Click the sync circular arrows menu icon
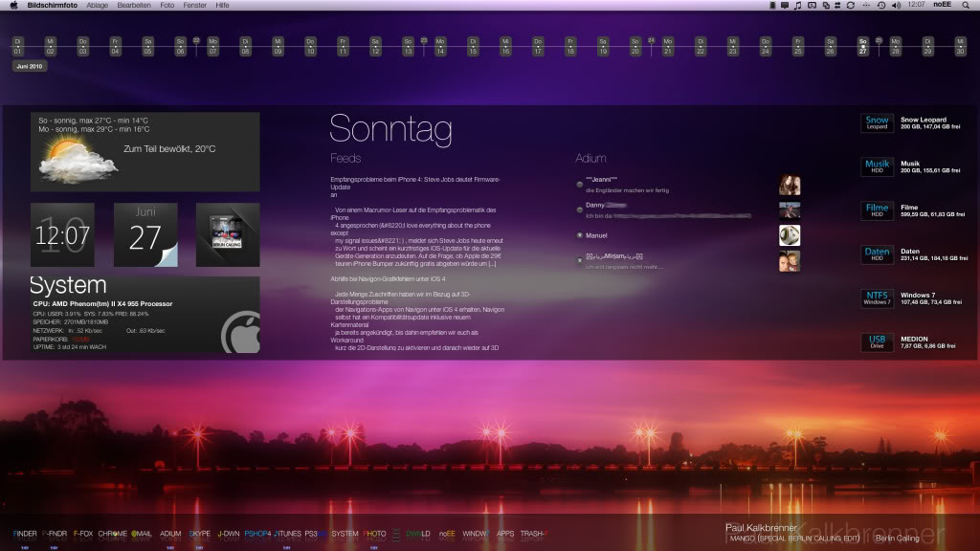Viewport: 980px width, 551px height. (x=851, y=5)
